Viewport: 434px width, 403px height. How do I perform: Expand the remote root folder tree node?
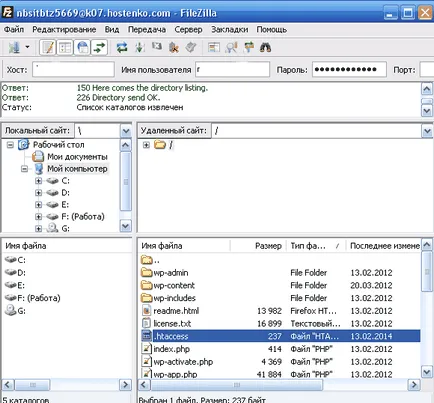(146, 145)
